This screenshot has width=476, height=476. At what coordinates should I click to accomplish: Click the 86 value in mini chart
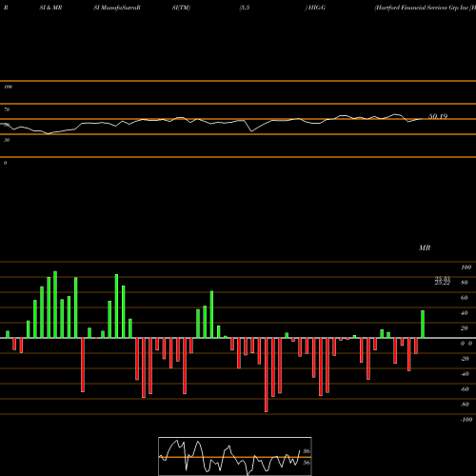tap(307, 451)
